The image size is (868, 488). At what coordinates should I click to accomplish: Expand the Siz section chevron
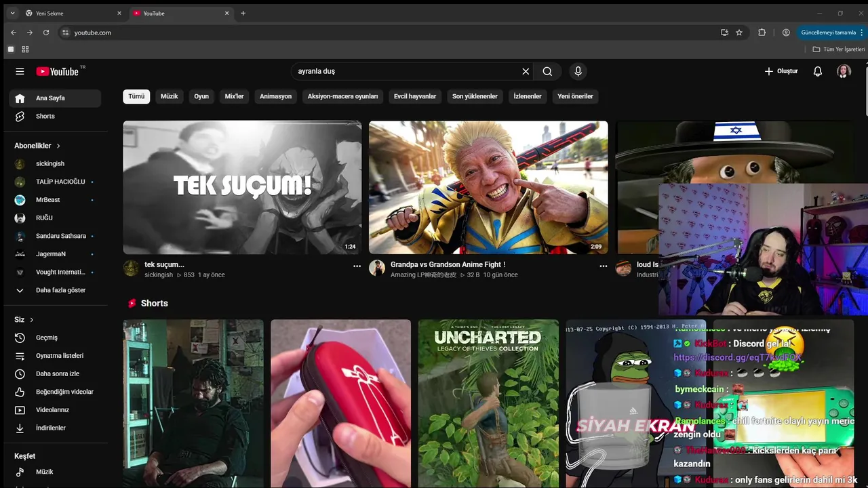(31, 320)
